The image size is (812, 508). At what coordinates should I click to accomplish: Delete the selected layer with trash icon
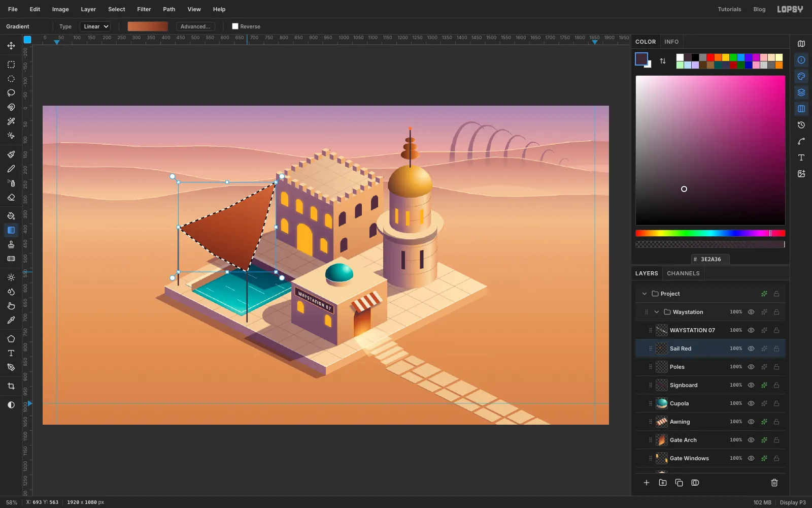click(774, 483)
